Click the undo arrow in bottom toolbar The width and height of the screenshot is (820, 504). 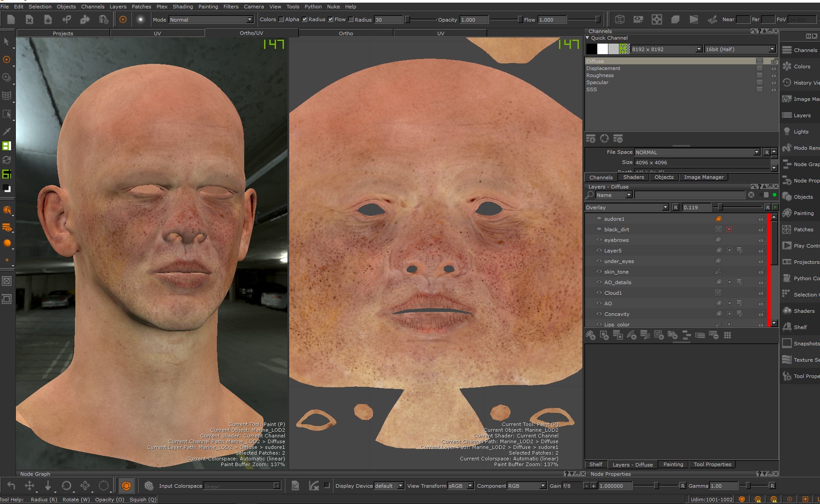(x=11, y=485)
